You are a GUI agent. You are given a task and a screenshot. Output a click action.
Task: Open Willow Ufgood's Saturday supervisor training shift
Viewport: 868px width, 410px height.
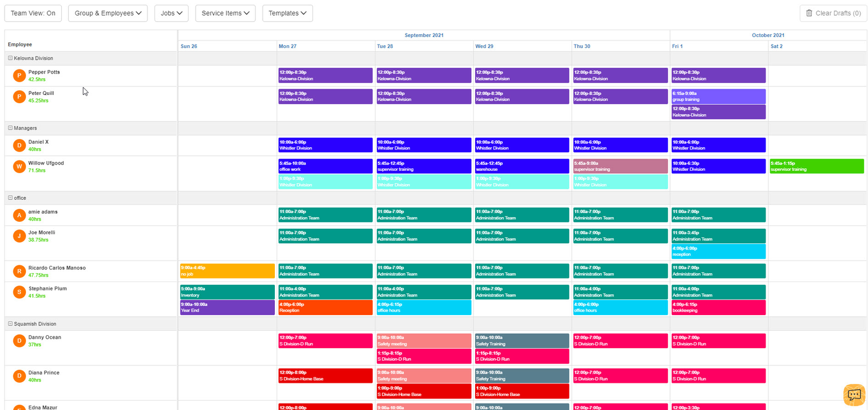point(817,166)
